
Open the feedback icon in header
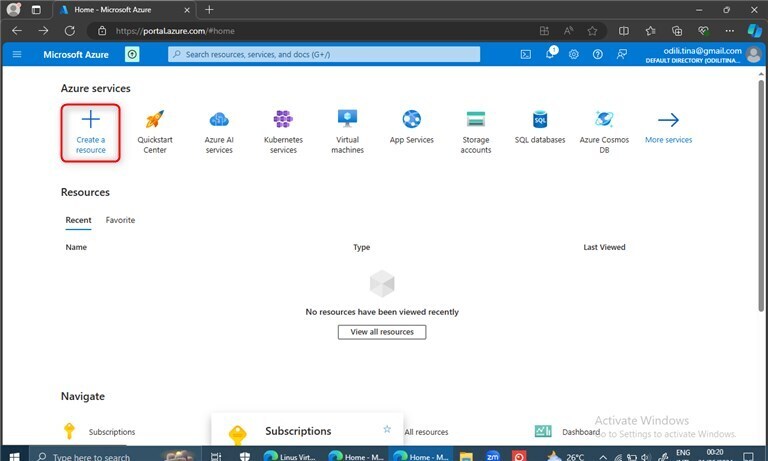point(622,54)
